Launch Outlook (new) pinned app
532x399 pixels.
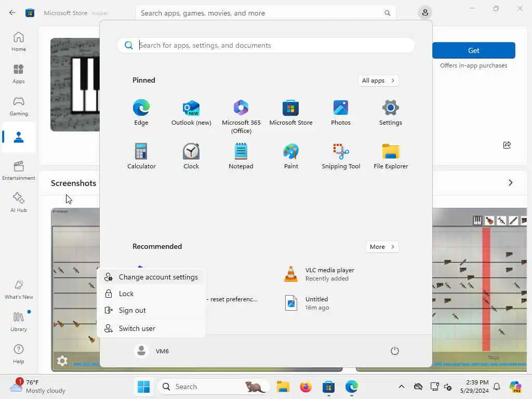coord(191,113)
